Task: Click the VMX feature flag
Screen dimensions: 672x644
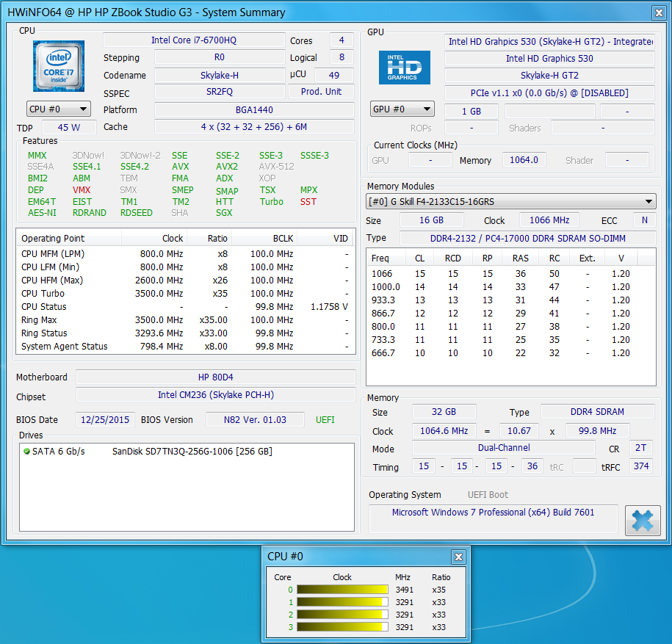Action: point(82,189)
